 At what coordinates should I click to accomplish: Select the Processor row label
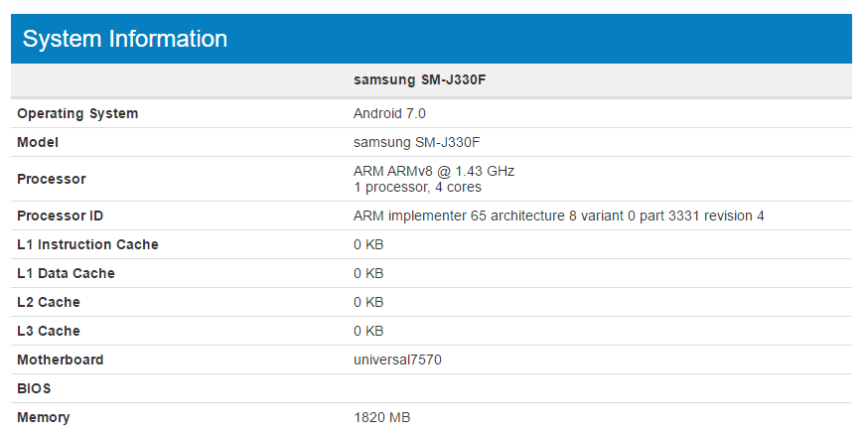pyautogui.click(x=52, y=180)
